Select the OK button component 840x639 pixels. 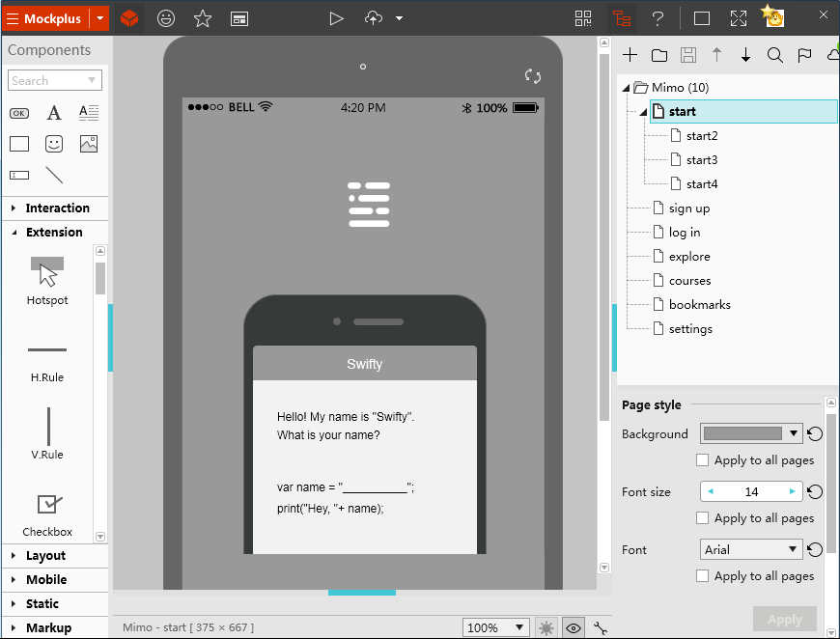click(19, 113)
